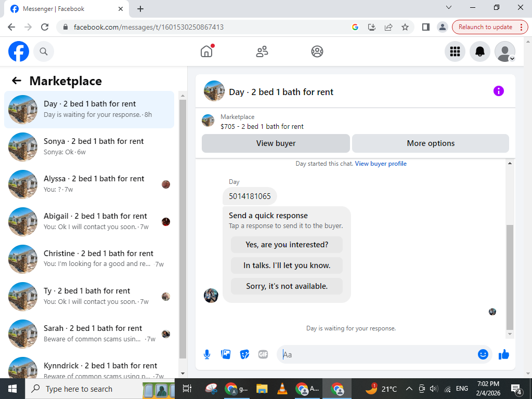Open VLC media player from taskbar
This screenshot has height=399, width=532.
pyautogui.click(x=282, y=389)
